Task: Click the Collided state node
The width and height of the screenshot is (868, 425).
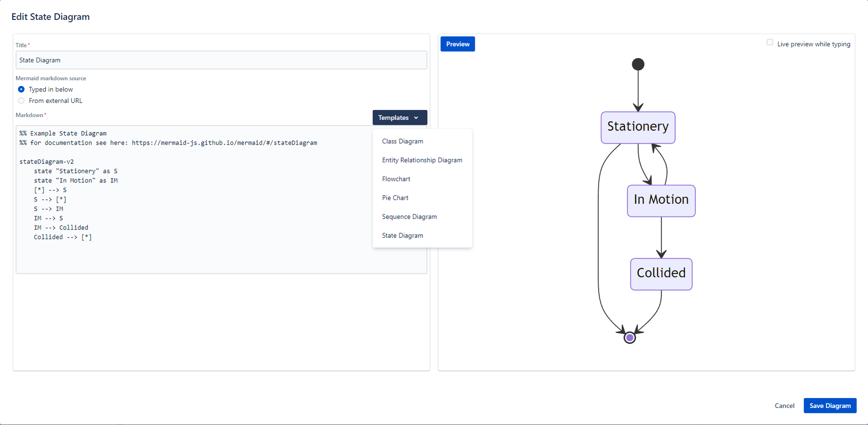Action: pos(661,274)
